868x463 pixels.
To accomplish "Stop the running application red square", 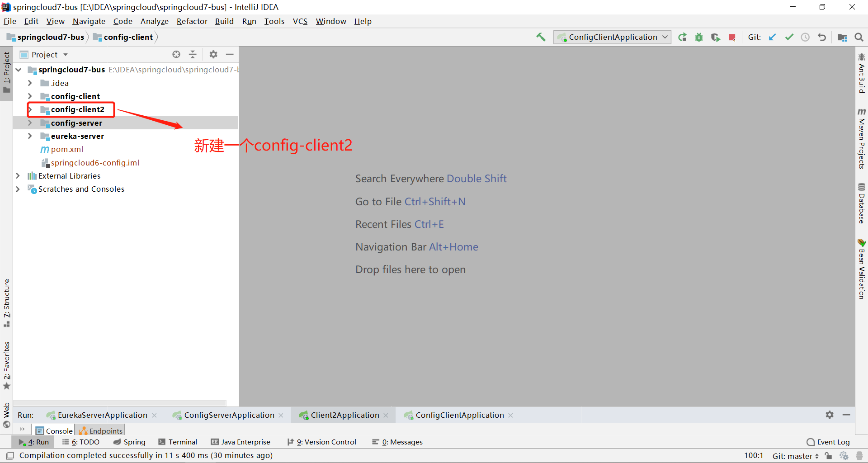I will 732,37.
